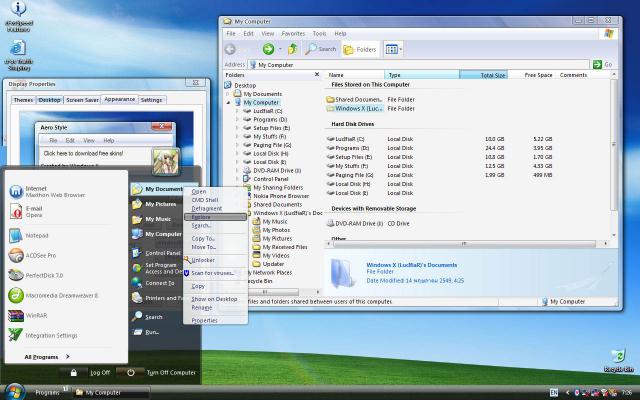This screenshot has width=640, height=400.
Task: Expand My Stuffs (F:) in folder tree
Action: click(x=237, y=137)
